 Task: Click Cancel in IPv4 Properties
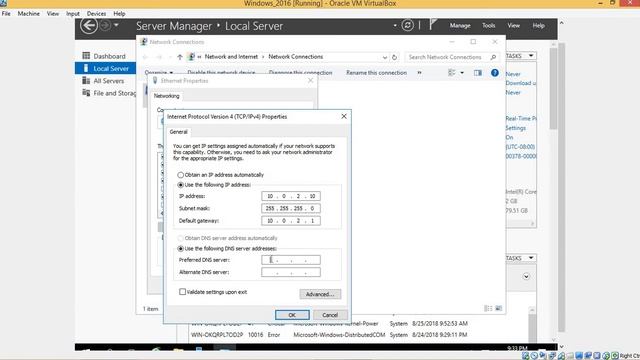pyautogui.click(x=330, y=315)
